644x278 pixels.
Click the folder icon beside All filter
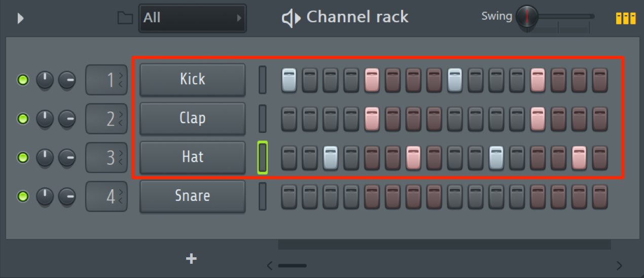click(125, 19)
